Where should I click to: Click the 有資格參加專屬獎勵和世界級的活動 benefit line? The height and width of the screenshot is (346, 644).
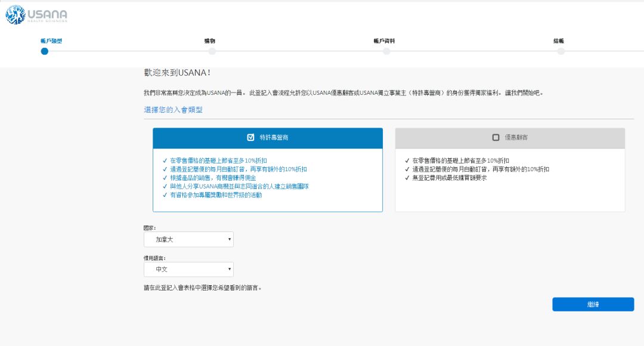click(x=216, y=195)
